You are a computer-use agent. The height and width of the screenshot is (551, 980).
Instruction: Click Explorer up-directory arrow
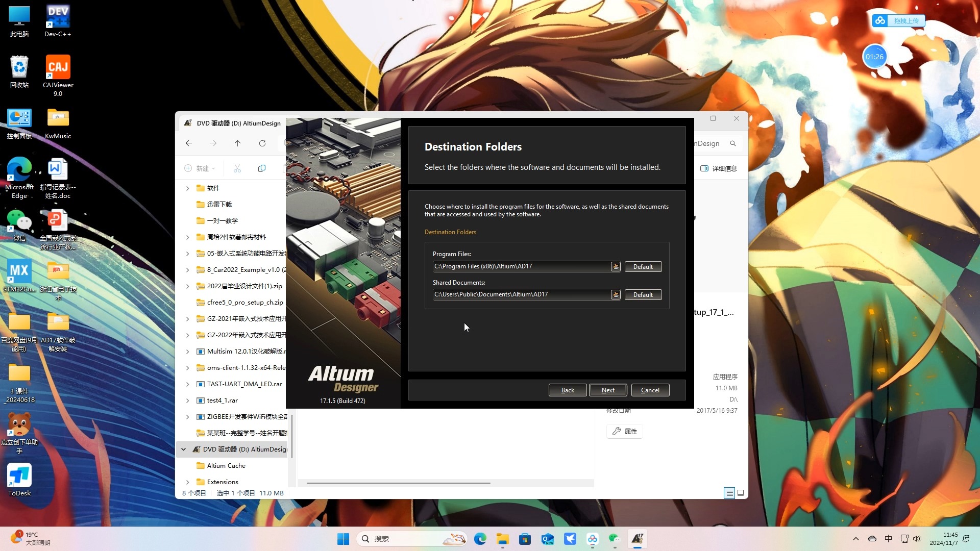pos(238,143)
